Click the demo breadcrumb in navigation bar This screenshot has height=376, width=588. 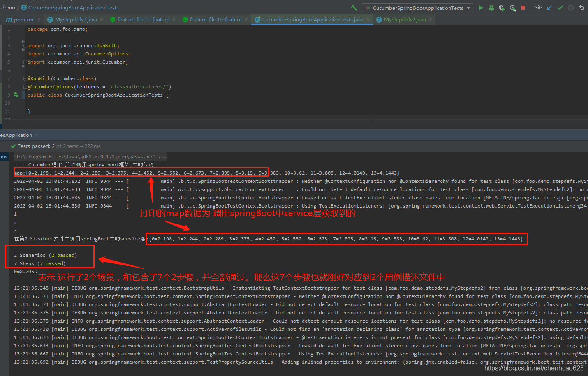pos(8,7)
